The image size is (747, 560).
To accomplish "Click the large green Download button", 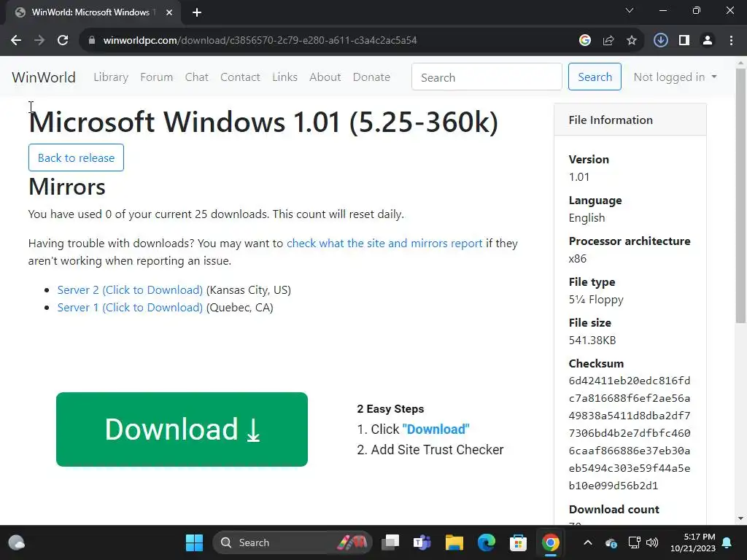I will click(x=182, y=429).
